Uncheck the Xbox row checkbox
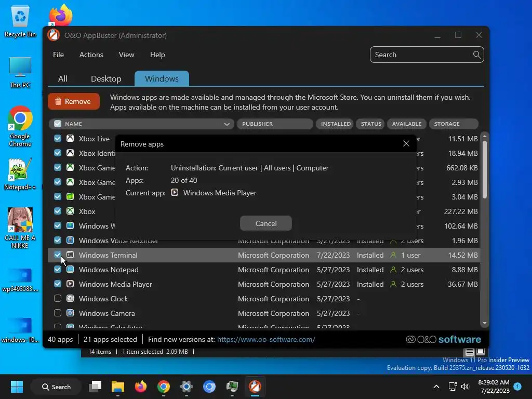 click(x=58, y=211)
